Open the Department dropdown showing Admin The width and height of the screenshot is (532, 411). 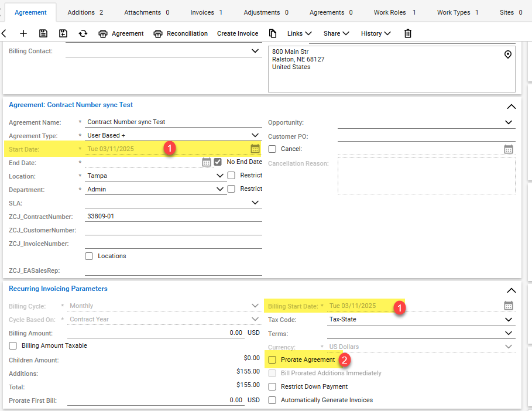point(220,189)
